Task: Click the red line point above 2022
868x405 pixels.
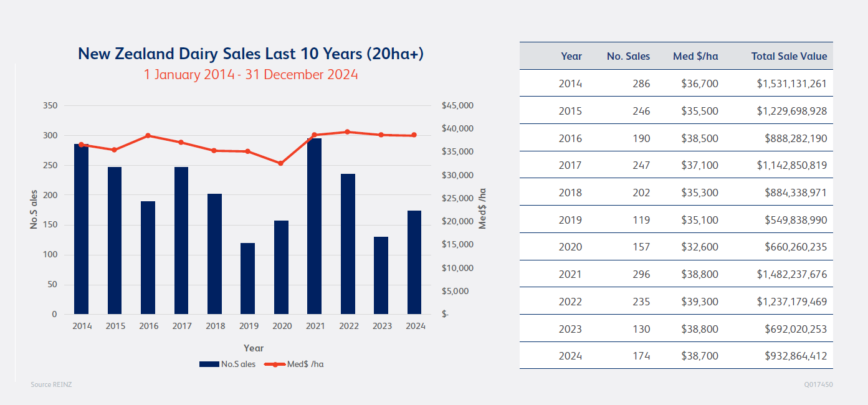Action: (347, 132)
